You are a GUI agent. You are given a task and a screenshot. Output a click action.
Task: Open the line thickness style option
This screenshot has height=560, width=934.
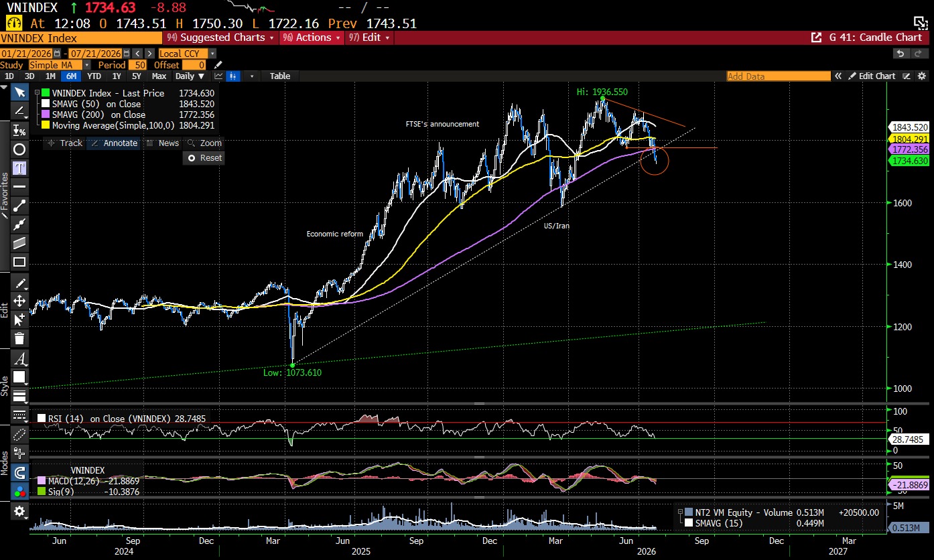point(19,395)
